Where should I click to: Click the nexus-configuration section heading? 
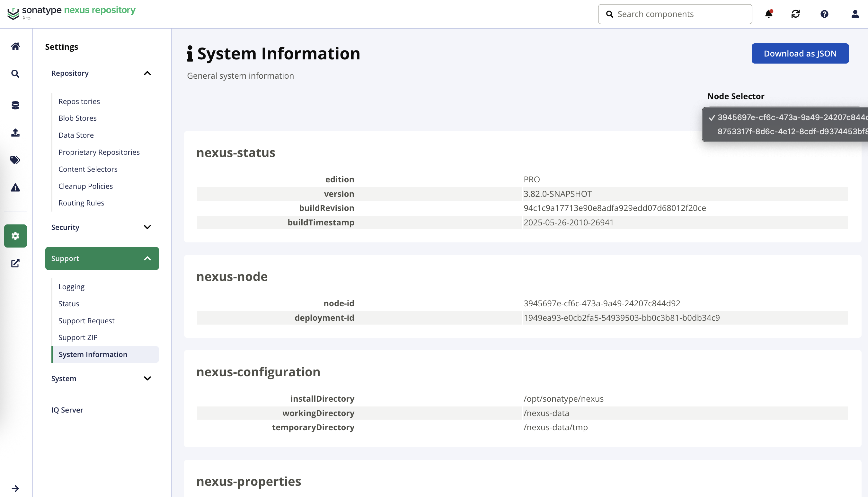coord(258,372)
